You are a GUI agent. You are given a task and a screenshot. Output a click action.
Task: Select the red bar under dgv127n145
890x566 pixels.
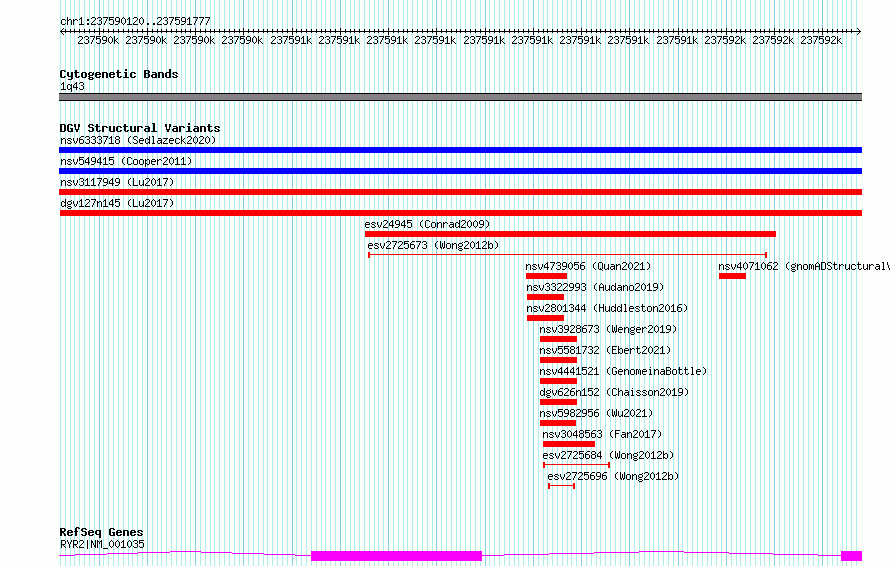coord(460,213)
